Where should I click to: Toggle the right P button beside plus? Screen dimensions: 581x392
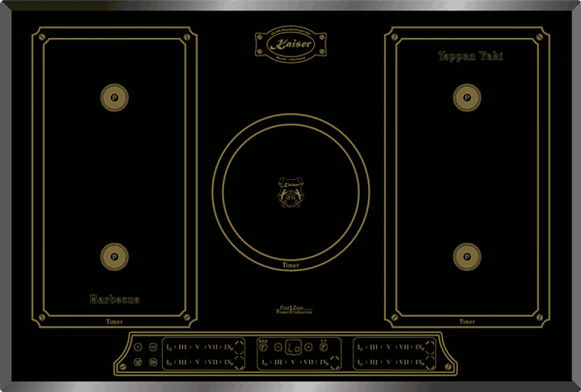(x=323, y=348)
